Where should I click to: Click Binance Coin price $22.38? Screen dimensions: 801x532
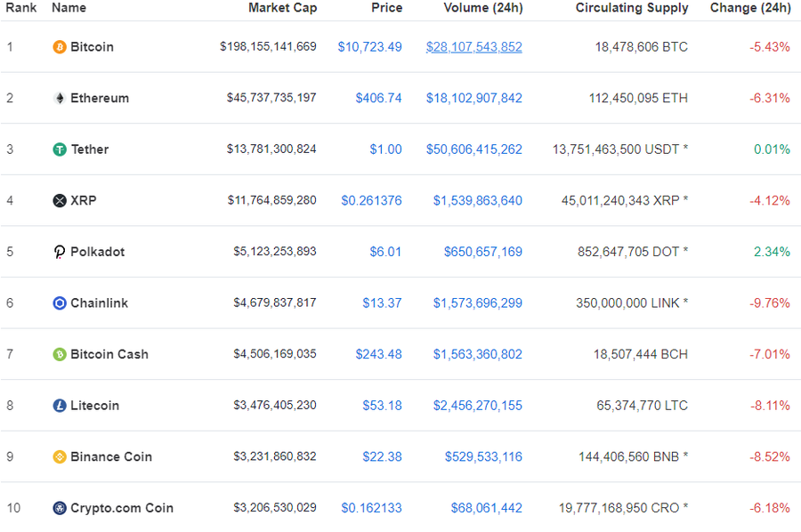coord(382,457)
